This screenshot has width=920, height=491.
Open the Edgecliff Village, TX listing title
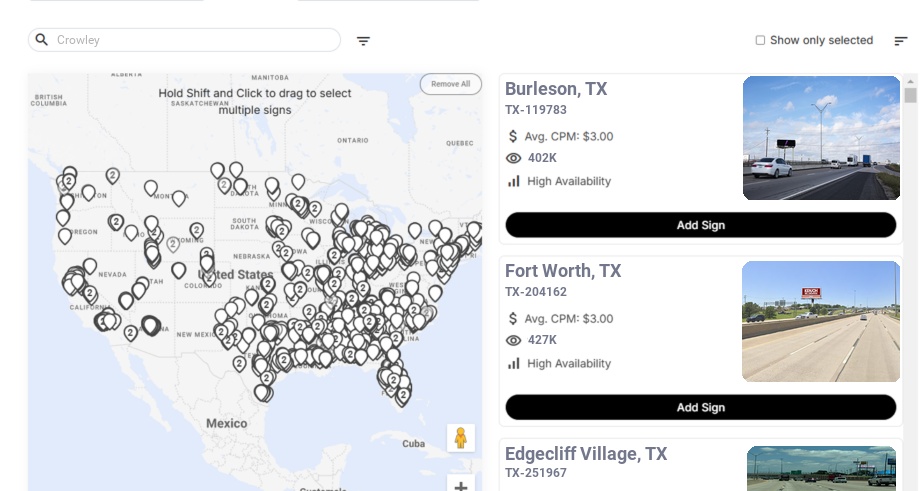tap(585, 454)
